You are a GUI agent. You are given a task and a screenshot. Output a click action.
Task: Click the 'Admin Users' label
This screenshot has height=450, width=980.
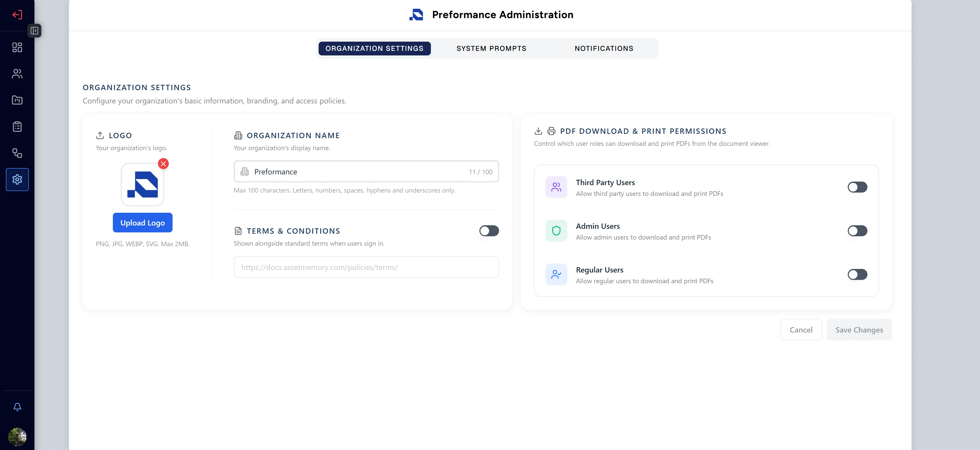[x=598, y=227]
